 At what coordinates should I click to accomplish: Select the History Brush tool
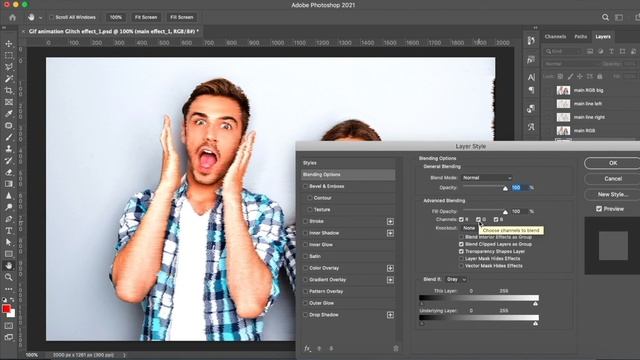(9, 160)
